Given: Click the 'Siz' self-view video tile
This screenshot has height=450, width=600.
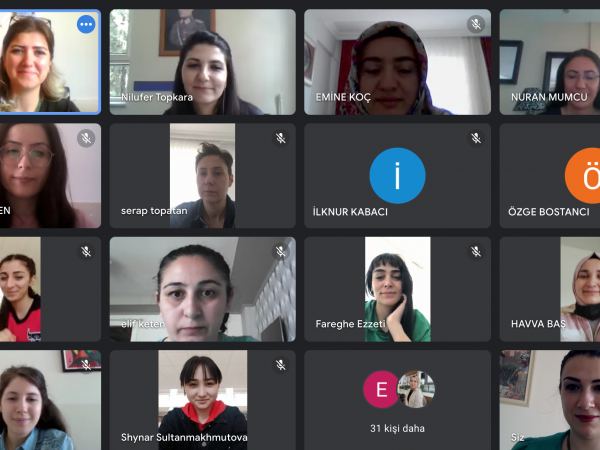Looking at the screenshot, I should click(550, 400).
